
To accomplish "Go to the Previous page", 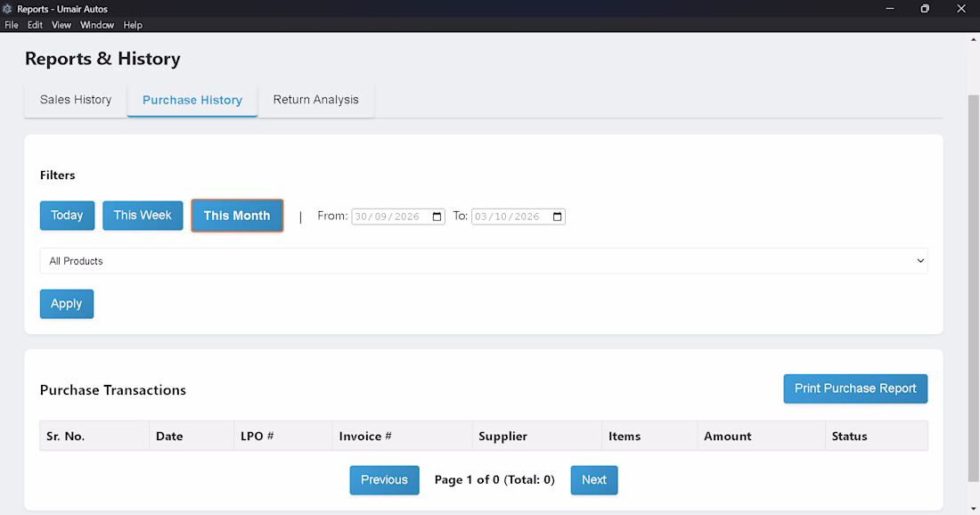I will click(384, 480).
